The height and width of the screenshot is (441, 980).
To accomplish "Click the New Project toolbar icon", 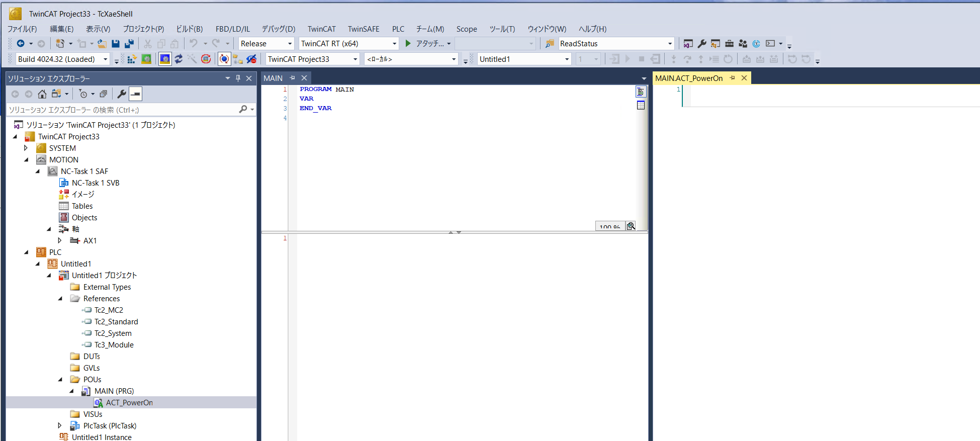I will [x=60, y=44].
